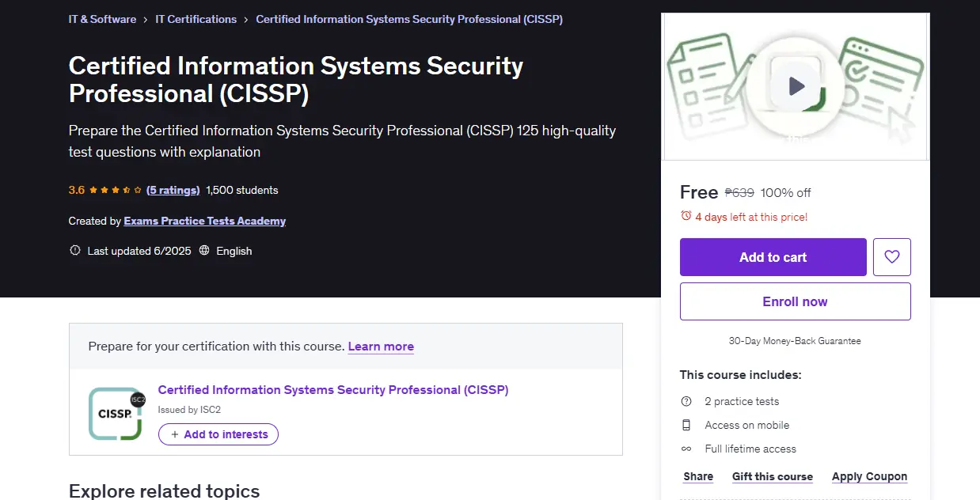Click the main course title heading
The image size is (980, 500).
point(296,79)
